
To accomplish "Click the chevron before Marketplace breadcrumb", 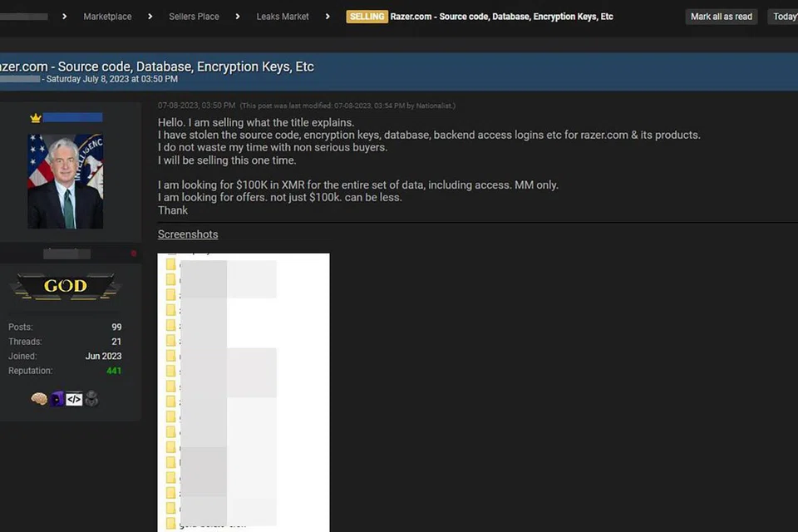I will point(64,17).
